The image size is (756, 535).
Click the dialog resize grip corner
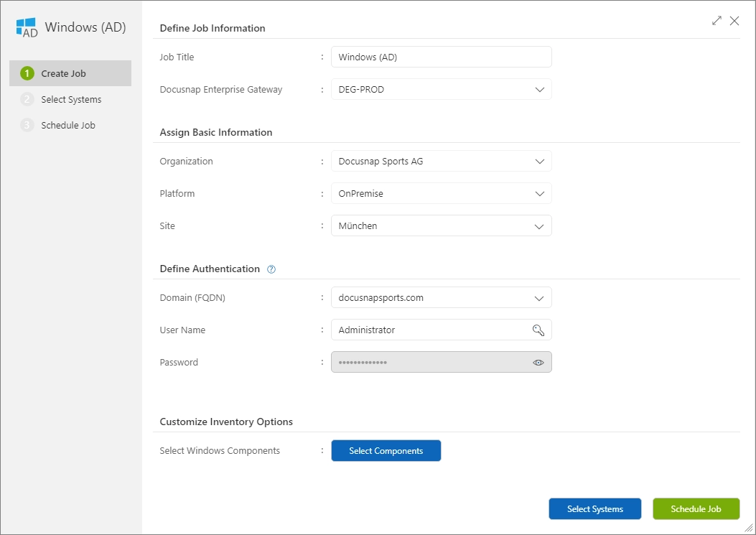pos(749,529)
